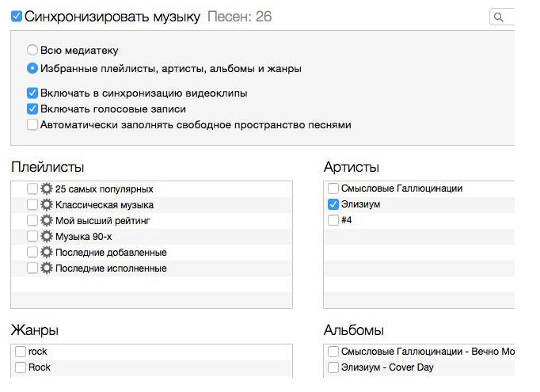The height and width of the screenshot is (392, 540).
Task: Check the Смысловые Галлюцинации - Вечно album checkbox
Action: [333, 352]
